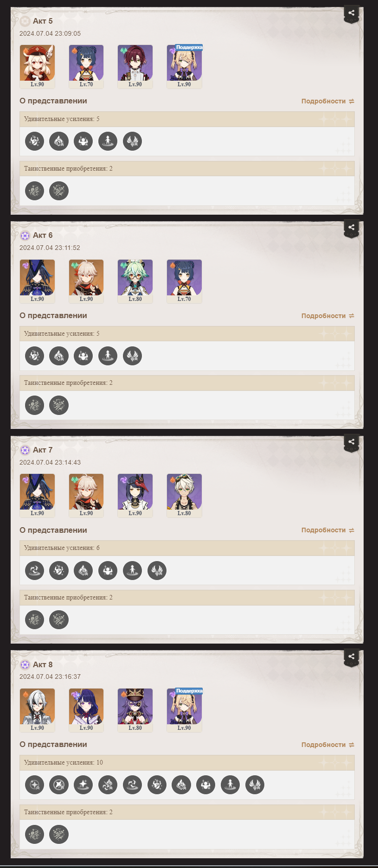Click last wings buff icon in Акт 6 усиления
Screen dimensions: 378x868
click(132, 356)
